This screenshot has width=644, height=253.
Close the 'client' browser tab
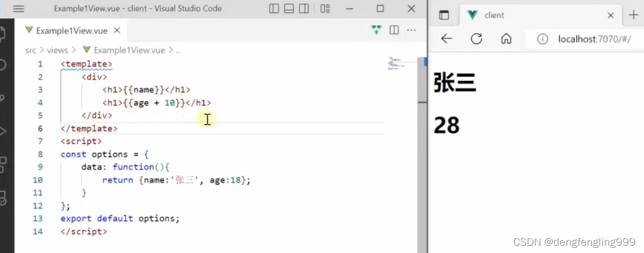click(610, 16)
